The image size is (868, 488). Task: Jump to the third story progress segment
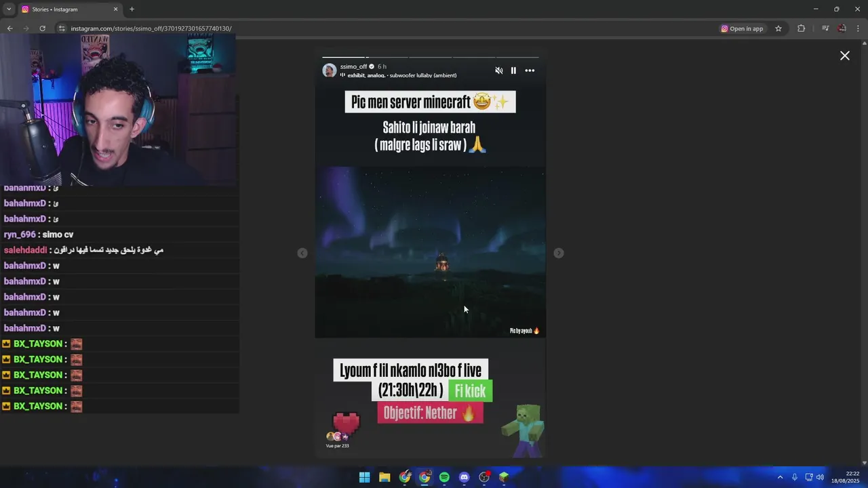[431, 57]
